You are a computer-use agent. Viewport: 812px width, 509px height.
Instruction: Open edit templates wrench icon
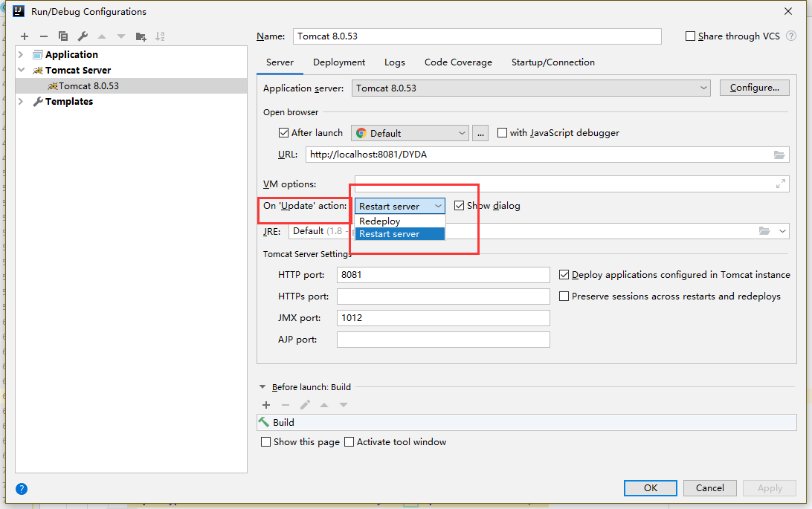click(x=83, y=36)
